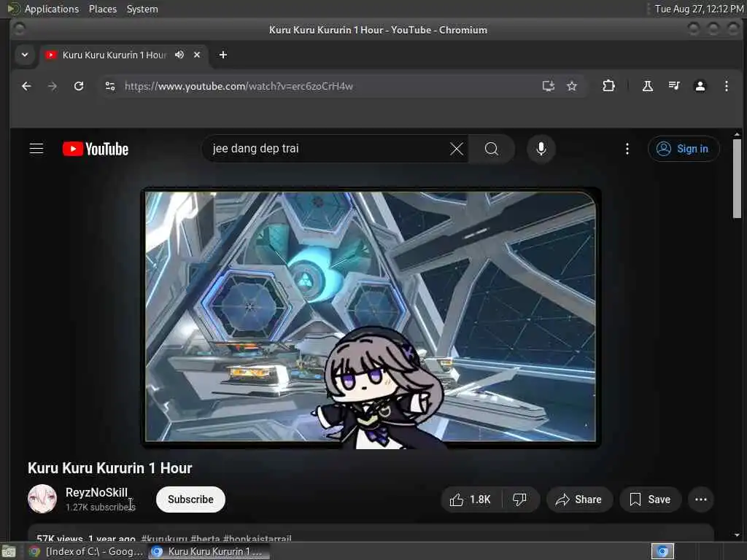
Task: Open the window menu button in title bar
Action: (x=20, y=29)
